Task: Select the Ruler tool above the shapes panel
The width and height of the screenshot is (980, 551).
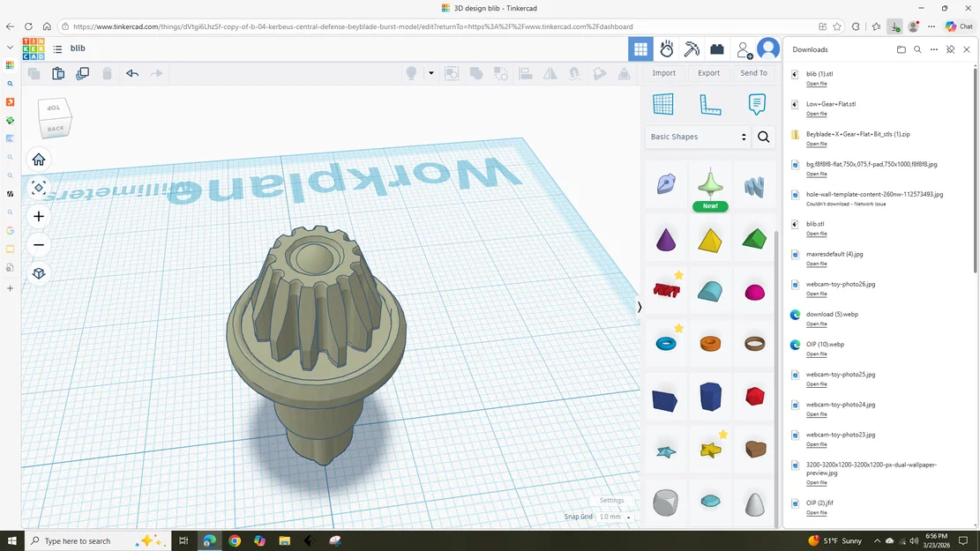Action: (x=710, y=104)
